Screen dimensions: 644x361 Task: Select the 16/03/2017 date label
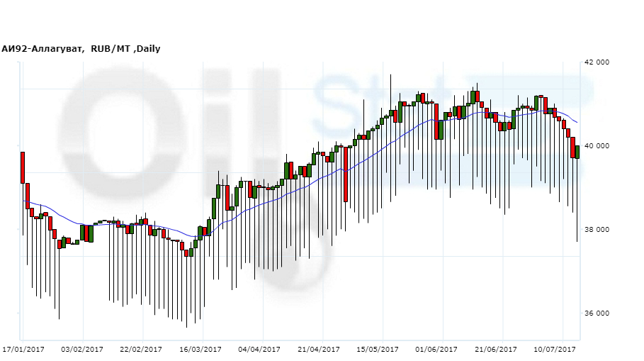click(x=200, y=350)
